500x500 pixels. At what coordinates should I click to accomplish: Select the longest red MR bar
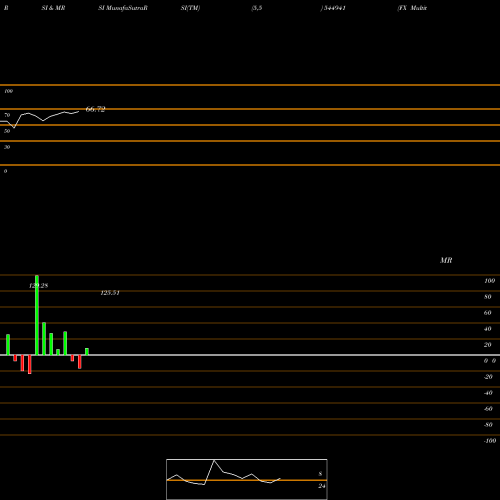point(30,364)
